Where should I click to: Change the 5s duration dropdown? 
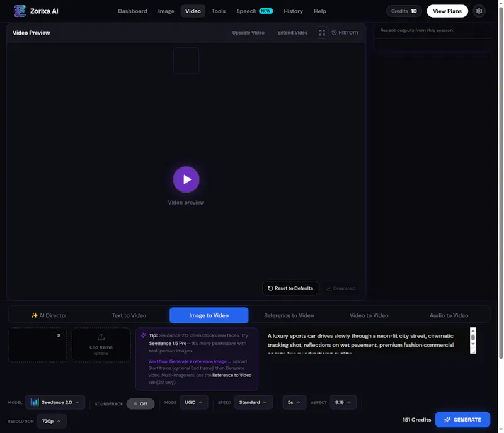tap(294, 402)
